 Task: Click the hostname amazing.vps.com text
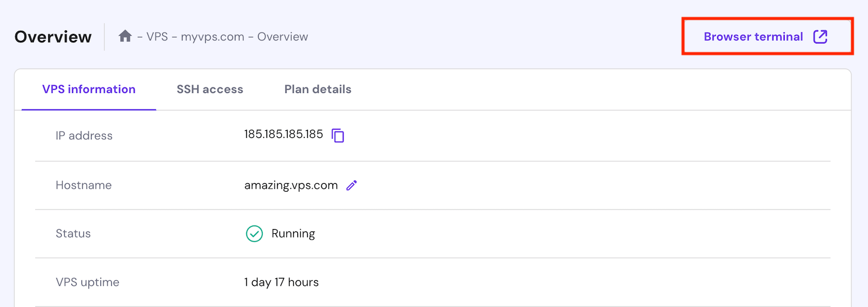tap(291, 185)
